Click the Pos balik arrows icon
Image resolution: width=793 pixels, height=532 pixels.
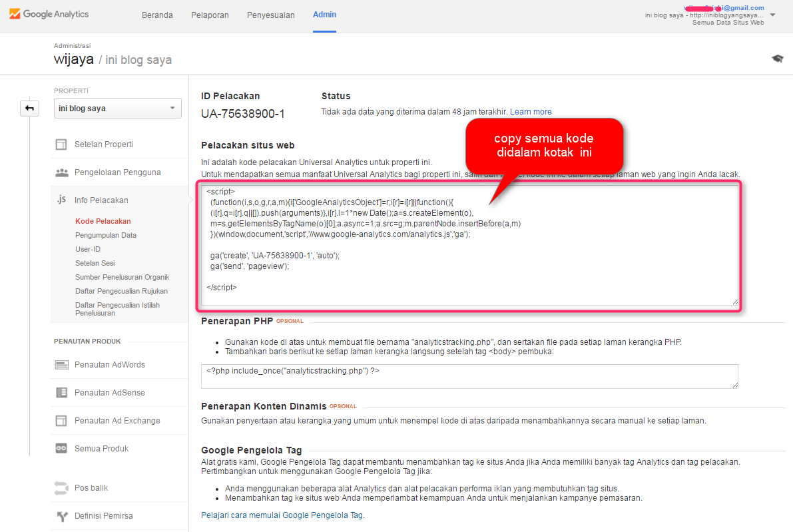61,488
